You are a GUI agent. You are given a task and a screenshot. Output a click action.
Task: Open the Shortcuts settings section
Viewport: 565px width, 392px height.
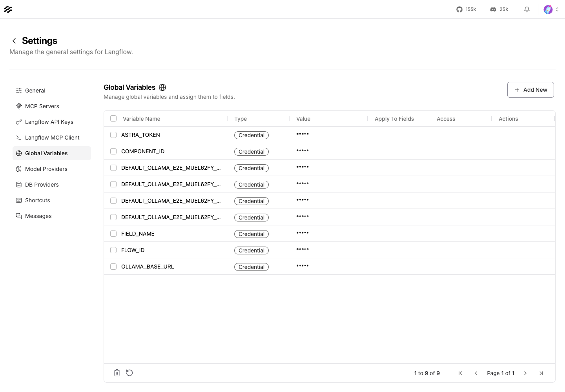(52, 200)
